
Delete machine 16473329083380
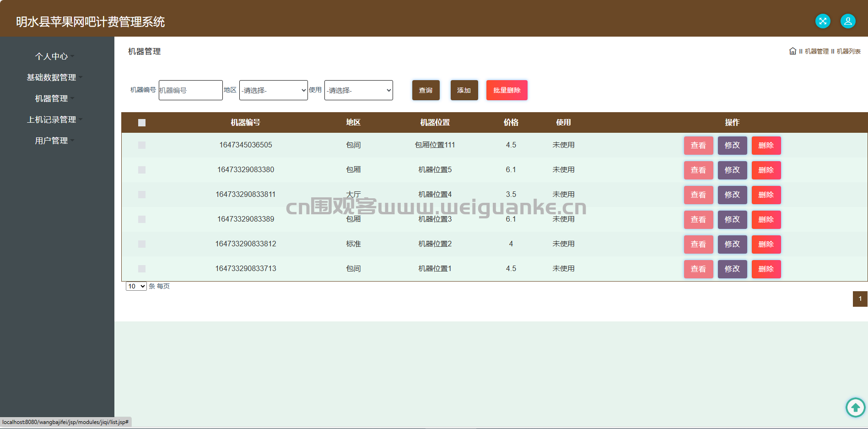pos(766,170)
